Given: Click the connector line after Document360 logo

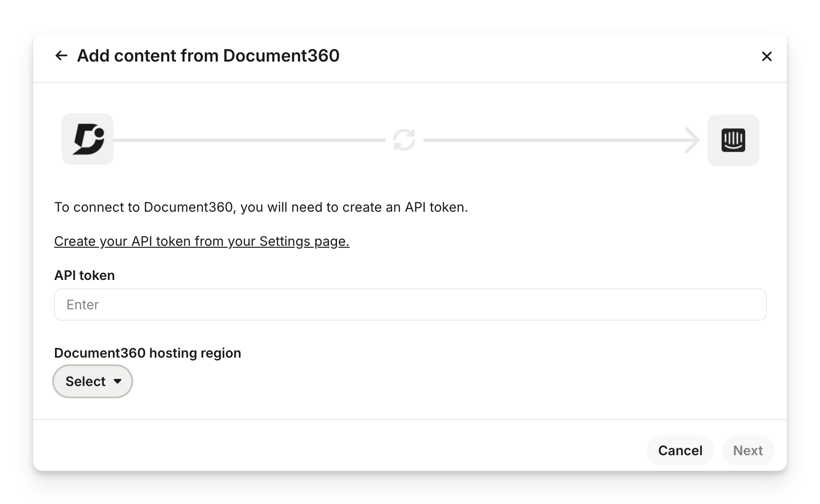Looking at the screenshot, I should pos(249,140).
